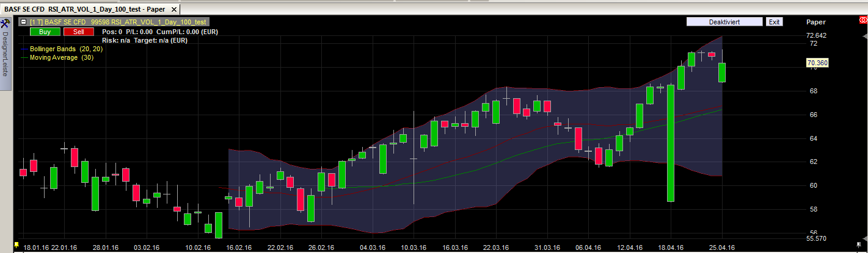Viewport: 868px width, 253px height.
Task: Click the 55.570 low value on the price axis
Action: click(817, 239)
